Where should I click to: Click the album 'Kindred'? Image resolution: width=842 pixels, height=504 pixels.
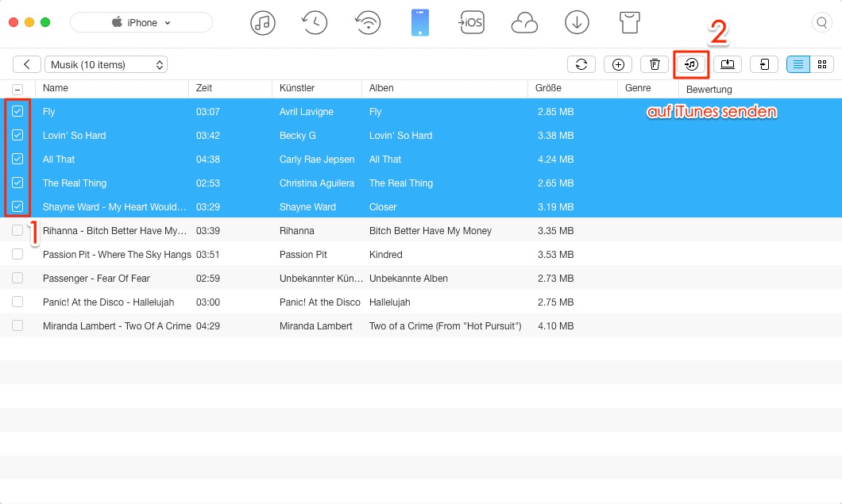point(385,255)
